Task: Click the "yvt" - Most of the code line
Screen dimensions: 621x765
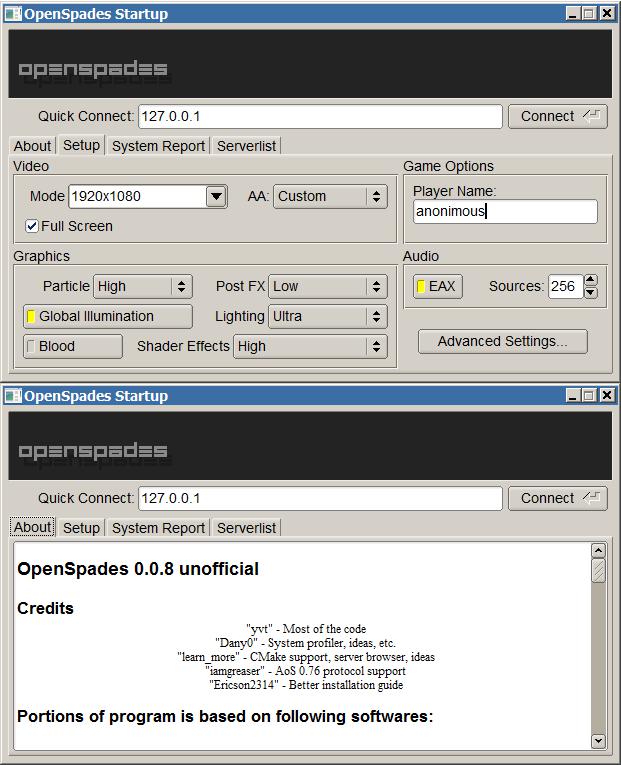Action: pos(306,629)
